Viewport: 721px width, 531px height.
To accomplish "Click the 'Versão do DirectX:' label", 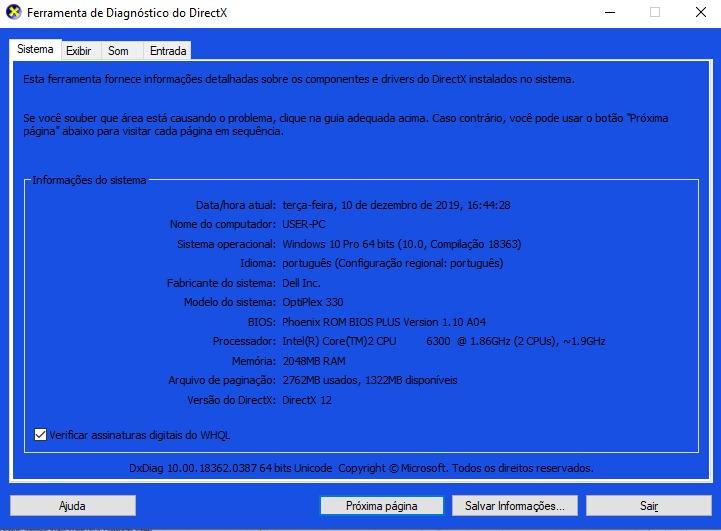I will pos(231,400).
